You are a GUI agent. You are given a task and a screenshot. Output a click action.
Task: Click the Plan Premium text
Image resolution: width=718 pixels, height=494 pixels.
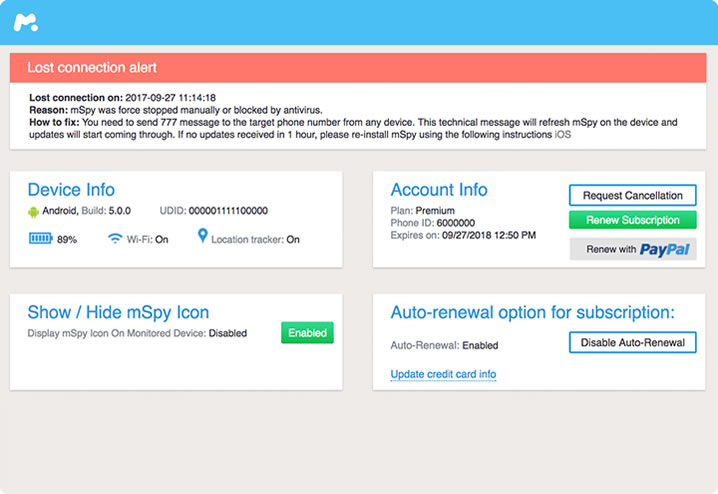tap(423, 211)
